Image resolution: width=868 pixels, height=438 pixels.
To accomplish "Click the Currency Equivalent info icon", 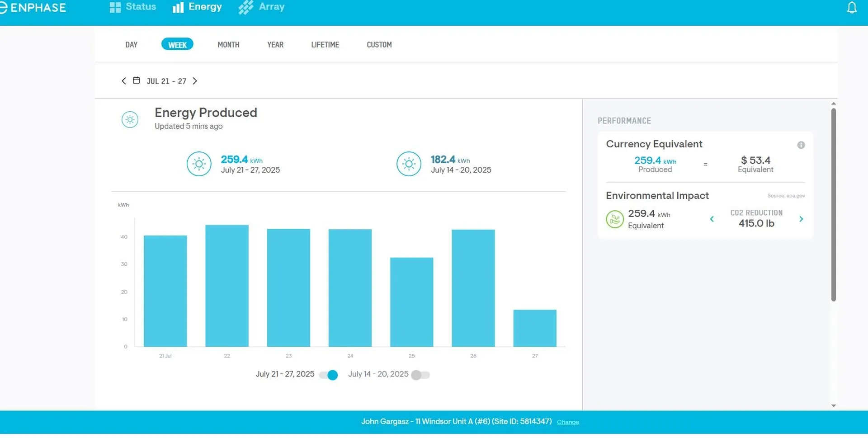I will pyautogui.click(x=801, y=145).
